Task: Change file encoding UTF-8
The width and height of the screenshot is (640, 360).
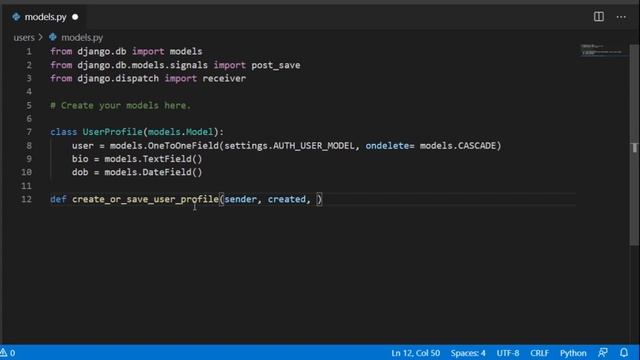Action: 508,353
